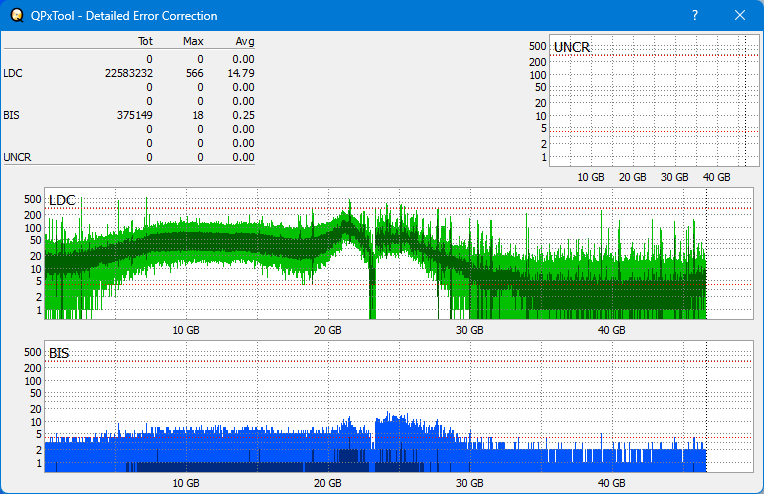The width and height of the screenshot is (764, 494).
Task: Select the BIS row label in statistics table
Action: (x=11, y=115)
